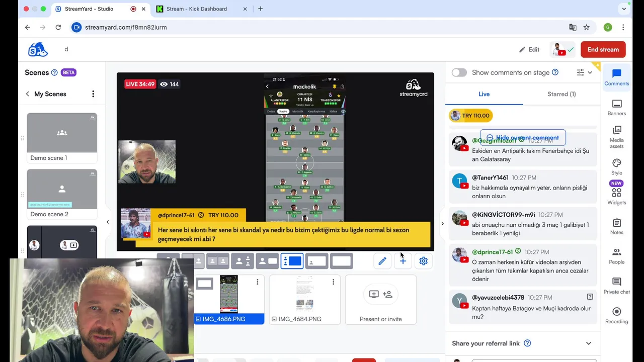Click help icon next to Show comments
The width and height of the screenshot is (644, 362).
click(x=555, y=72)
